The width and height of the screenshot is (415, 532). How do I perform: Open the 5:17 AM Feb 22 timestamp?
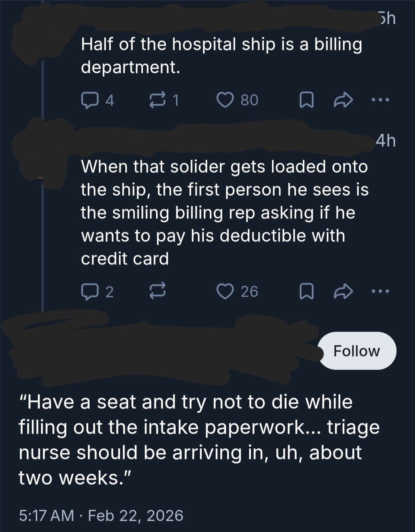pyautogui.click(x=101, y=515)
